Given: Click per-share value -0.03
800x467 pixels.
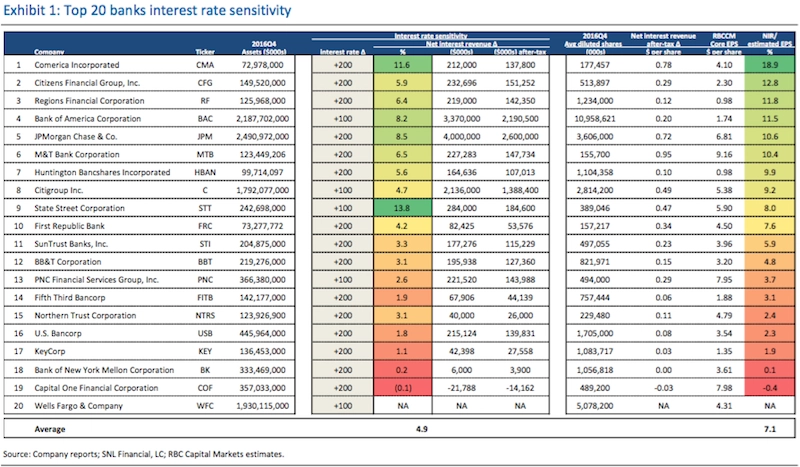Looking at the screenshot, I should pos(663,387).
